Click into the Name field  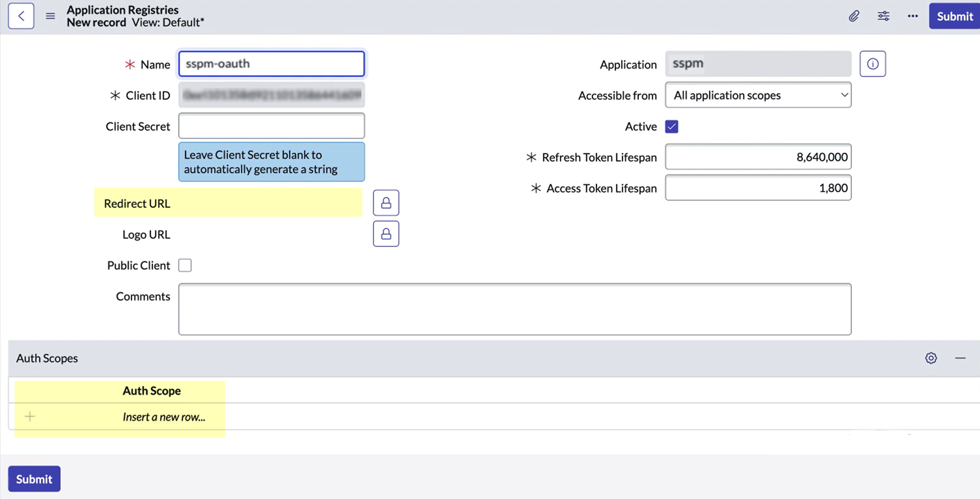click(271, 64)
